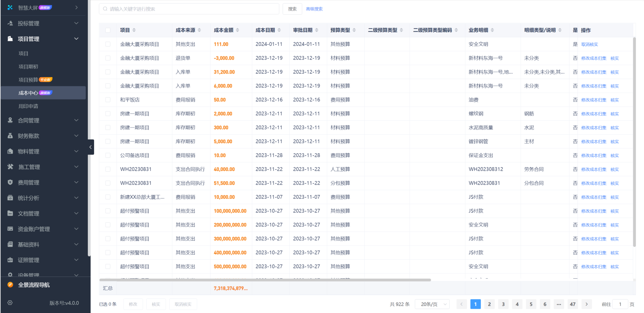Check the checkbox on the 和平饭店 row
This screenshot has width=644, height=313.
108,100
